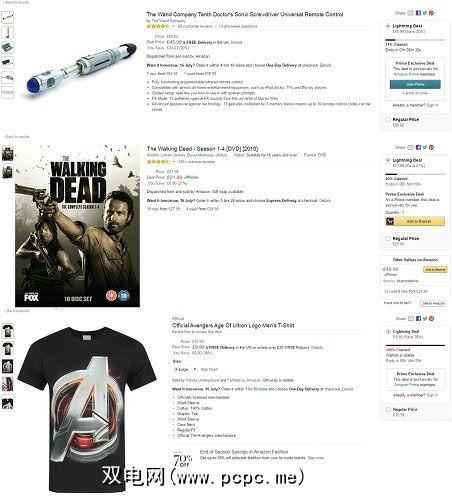Image resolution: width=452 pixels, height=500 pixels.
Task: Share the Sonic Screwdriver via Pinterest icon
Action: click(x=431, y=13)
